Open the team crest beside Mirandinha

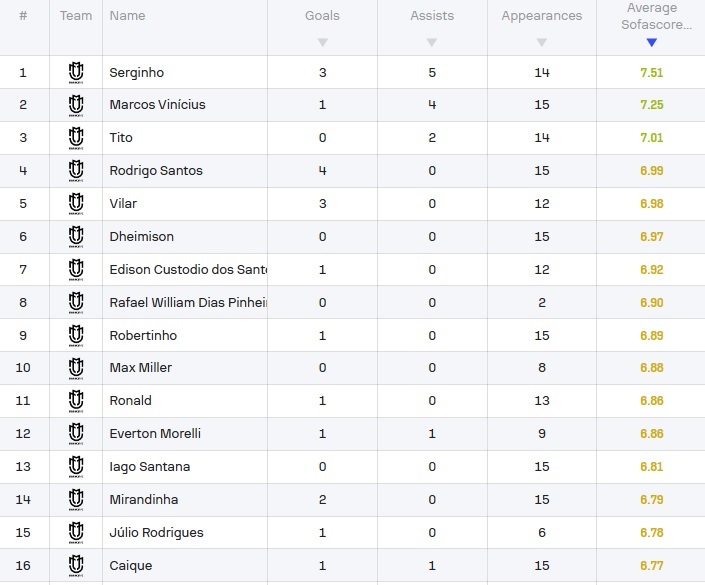tap(76, 500)
